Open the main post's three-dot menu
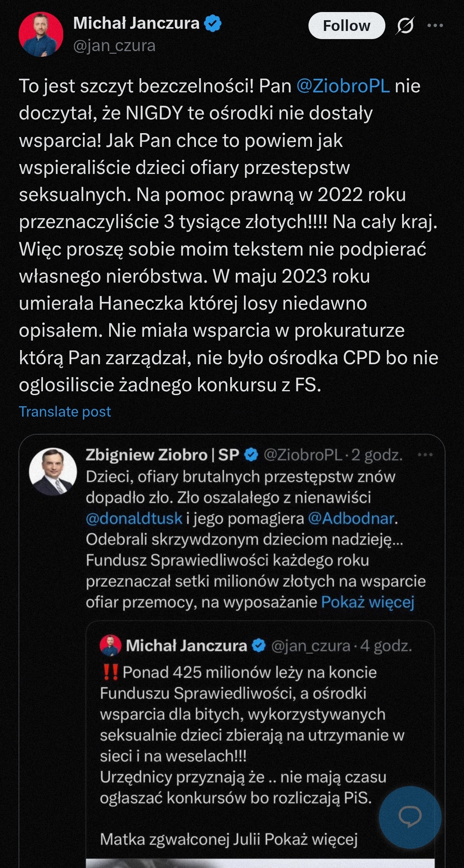 (x=435, y=26)
